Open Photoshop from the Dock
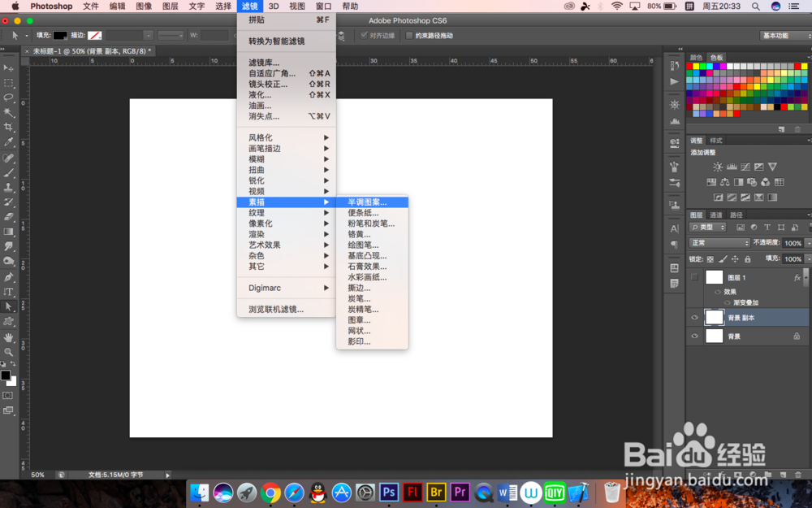Image resolution: width=812 pixels, height=508 pixels. click(x=388, y=492)
